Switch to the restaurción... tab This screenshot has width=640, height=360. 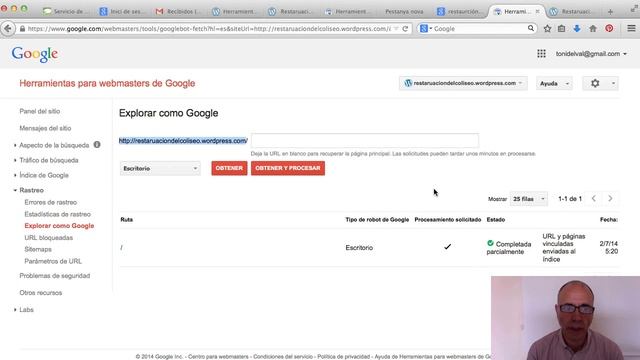[x=460, y=11]
